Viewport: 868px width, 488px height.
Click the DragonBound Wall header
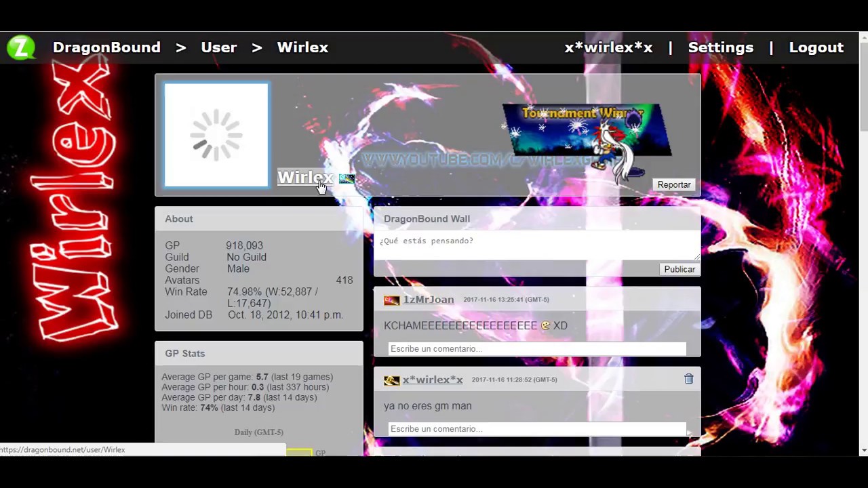pyautogui.click(x=537, y=219)
